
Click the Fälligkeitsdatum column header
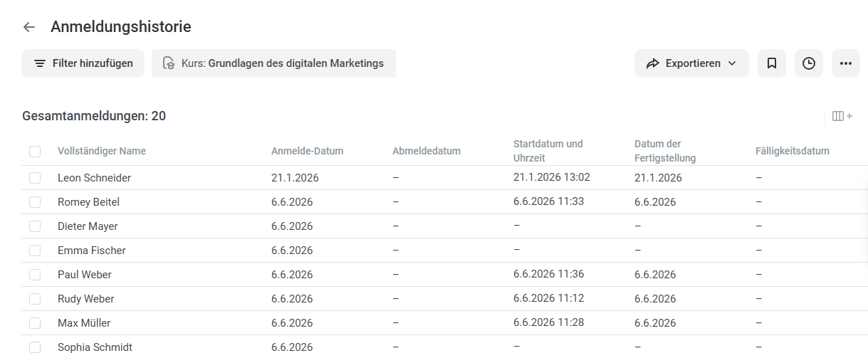793,151
